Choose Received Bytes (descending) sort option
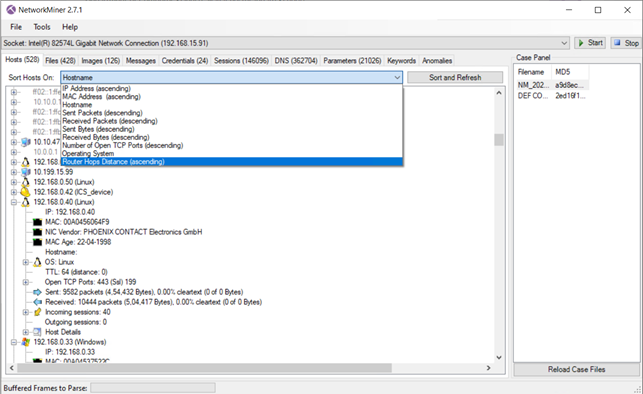The image size is (643, 394). 232,137
